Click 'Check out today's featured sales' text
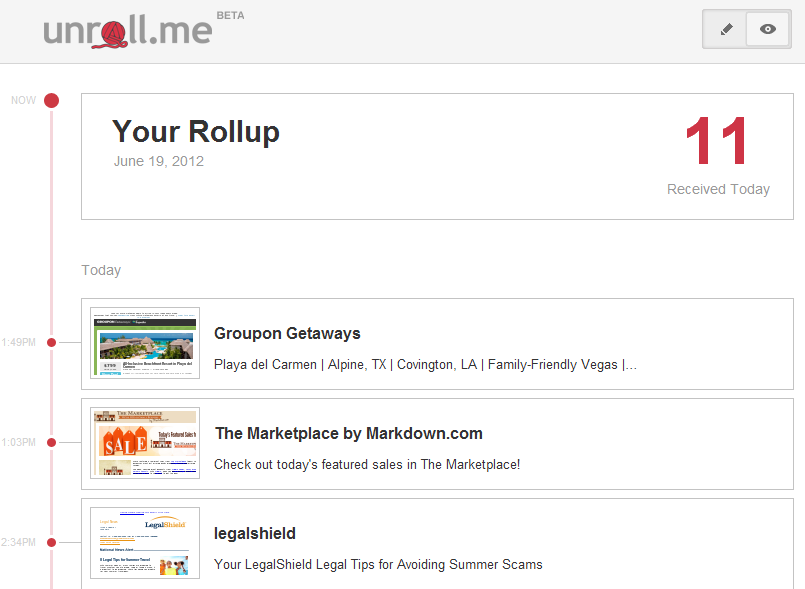This screenshot has height=589, width=805. (x=367, y=465)
